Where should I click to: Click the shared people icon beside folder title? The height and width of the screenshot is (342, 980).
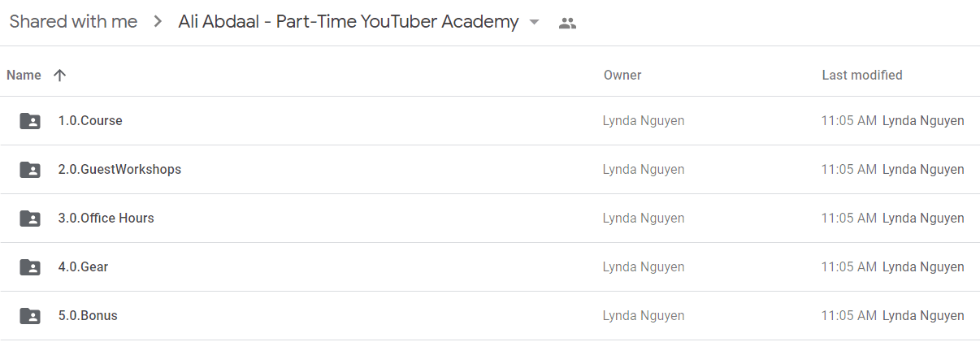(567, 24)
